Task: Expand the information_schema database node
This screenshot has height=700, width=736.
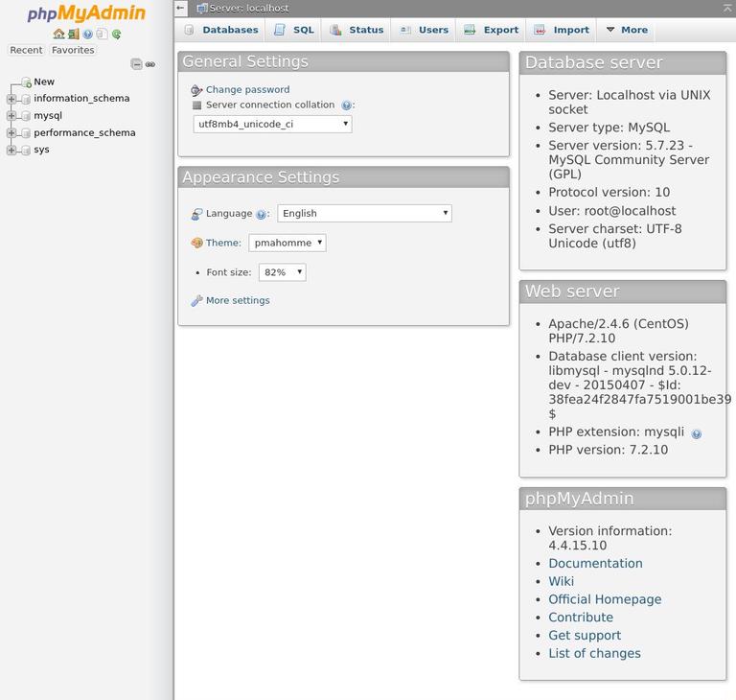Action: pyautogui.click(x=11, y=99)
